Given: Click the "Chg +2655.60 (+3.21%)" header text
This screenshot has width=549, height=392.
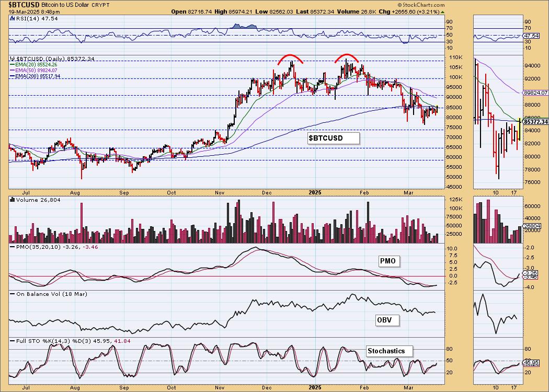Looking at the screenshot, I should coord(409,11).
